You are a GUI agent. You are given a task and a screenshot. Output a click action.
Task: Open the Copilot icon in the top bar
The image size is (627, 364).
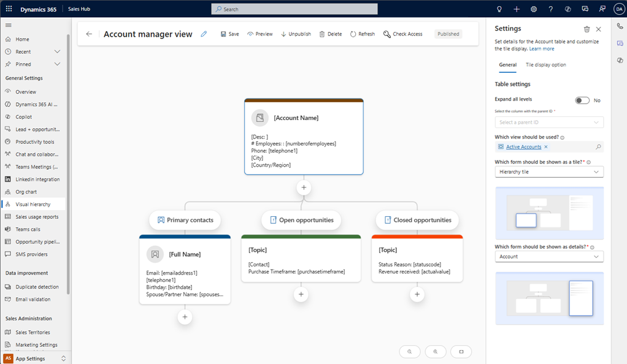tap(567, 9)
